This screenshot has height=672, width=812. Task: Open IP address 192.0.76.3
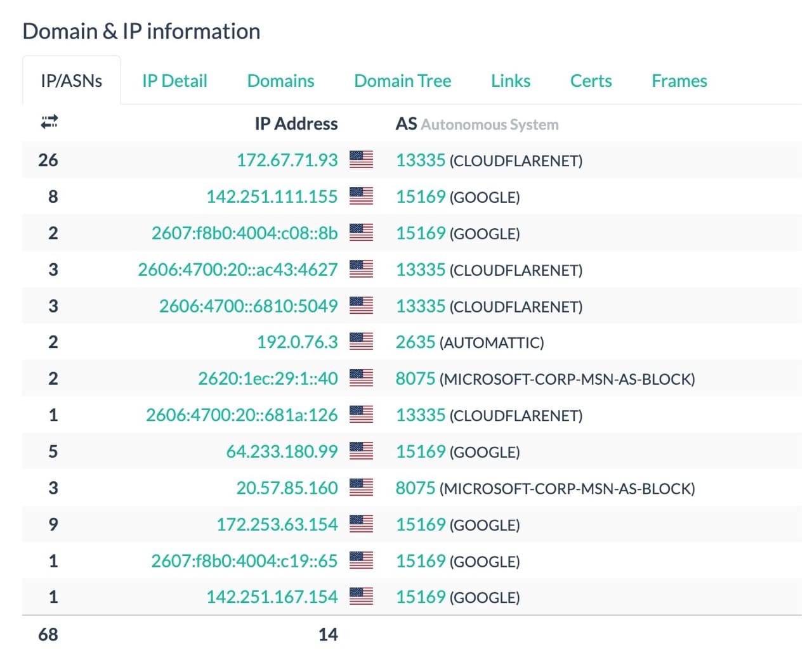pos(297,342)
